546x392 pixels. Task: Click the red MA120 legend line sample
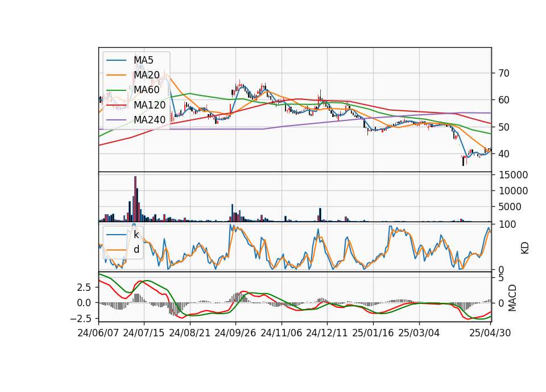[x=116, y=105]
